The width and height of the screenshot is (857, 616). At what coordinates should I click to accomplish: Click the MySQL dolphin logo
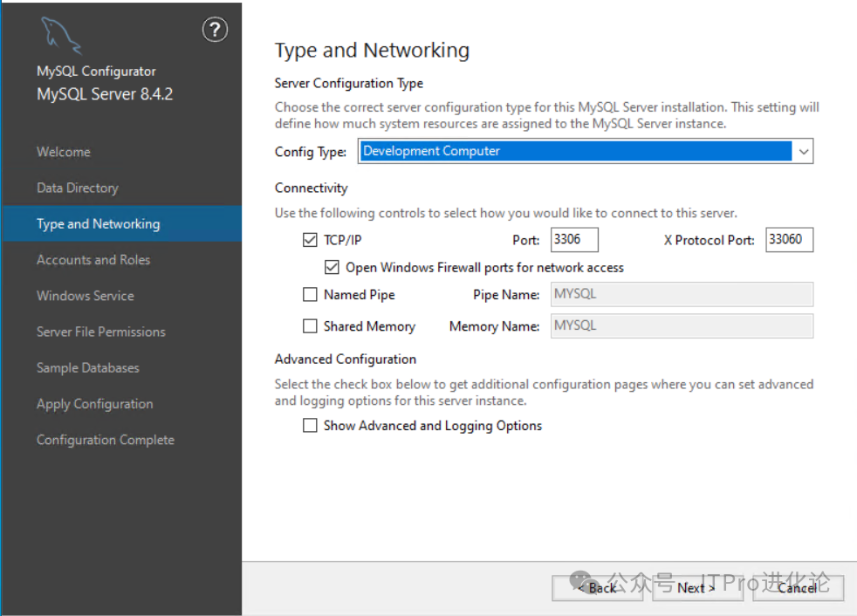point(60,35)
